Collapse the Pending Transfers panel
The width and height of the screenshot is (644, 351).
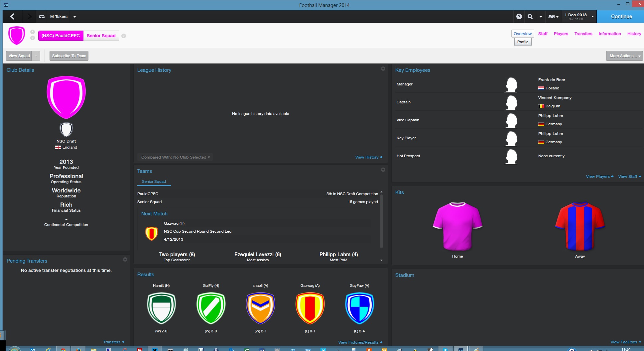click(x=125, y=259)
